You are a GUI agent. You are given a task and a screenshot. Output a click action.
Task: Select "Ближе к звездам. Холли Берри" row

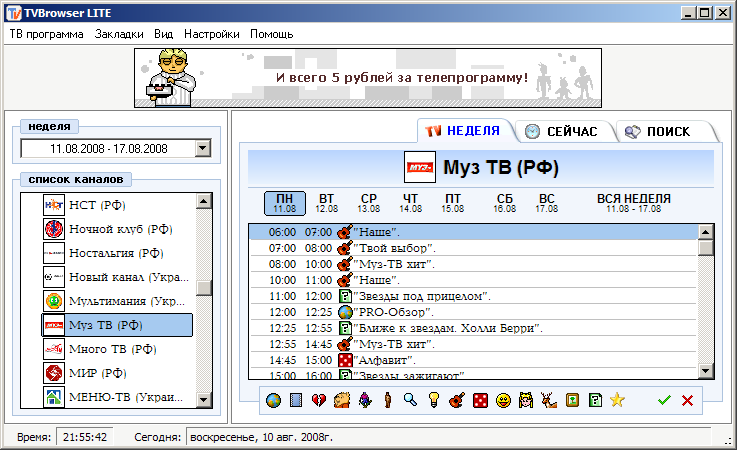click(474, 328)
